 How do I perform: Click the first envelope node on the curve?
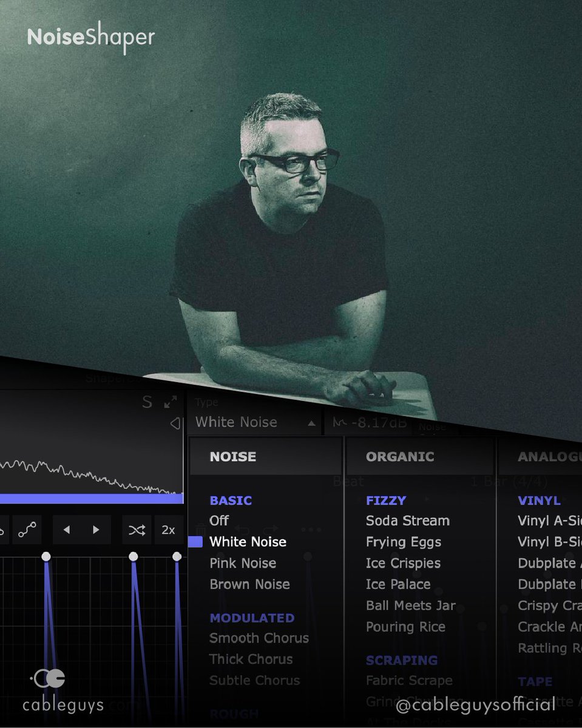point(46,556)
